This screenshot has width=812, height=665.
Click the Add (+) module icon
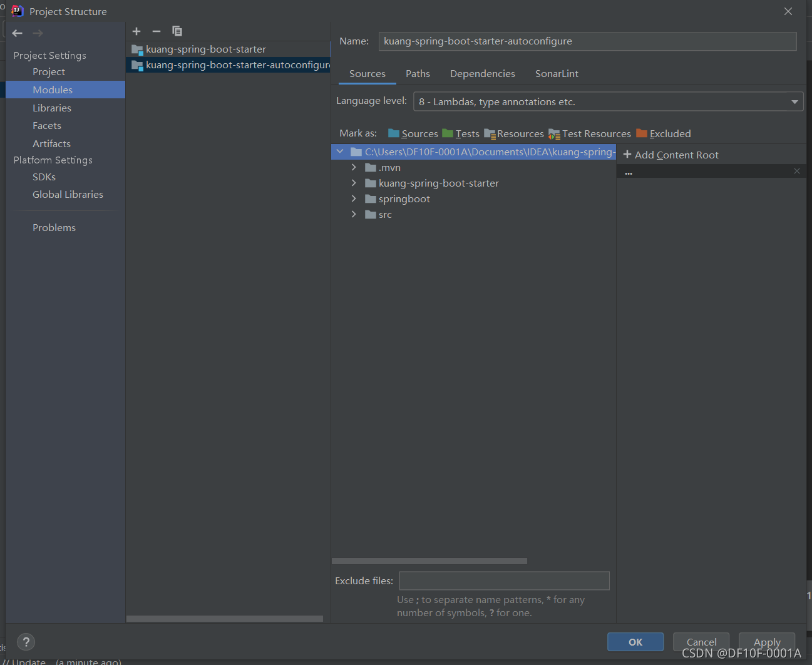click(x=136, y=31)
